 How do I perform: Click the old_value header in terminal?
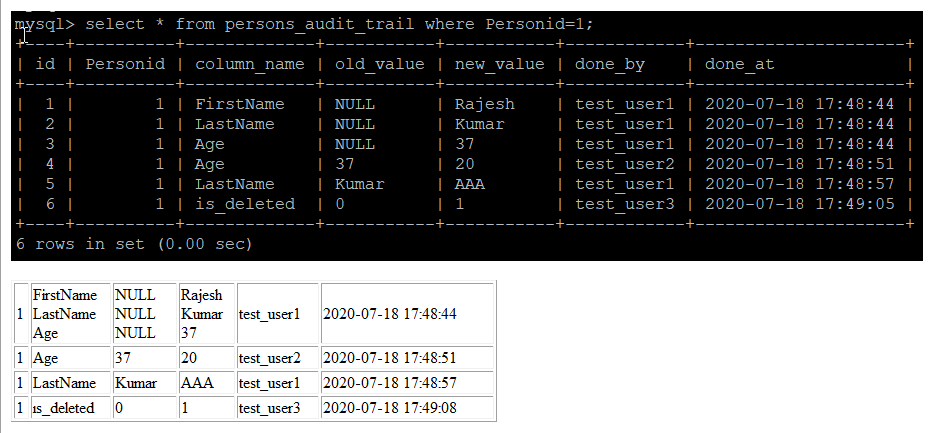point(380,64)
